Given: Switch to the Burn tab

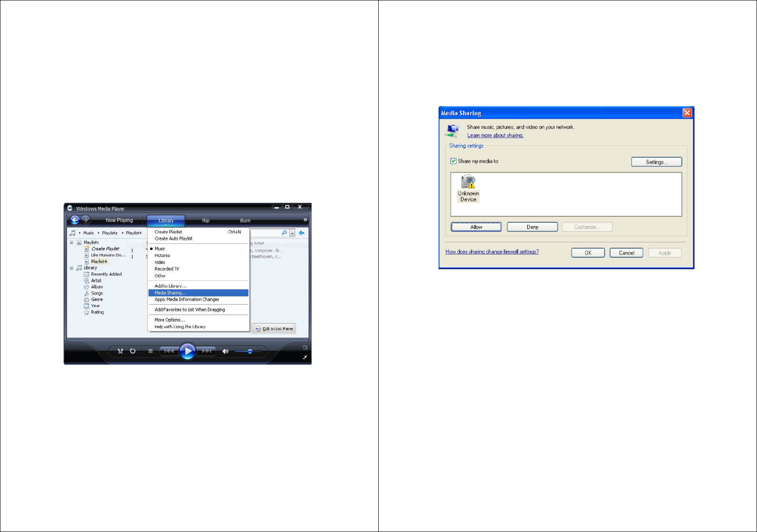Looking at the screenshot, I should click(x=245, y=221).
